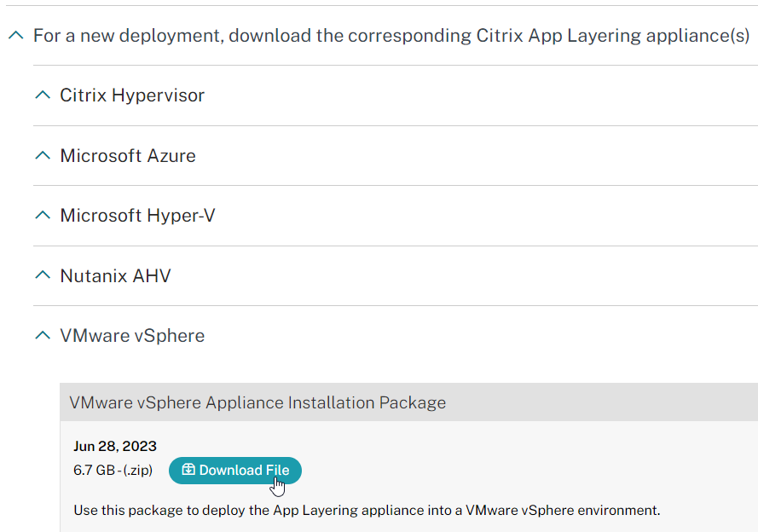Viewport: 758px width, 532px height.
Task: Click the chevron icon beside Microsoft Hyper-V
Action: click(43, 216)
